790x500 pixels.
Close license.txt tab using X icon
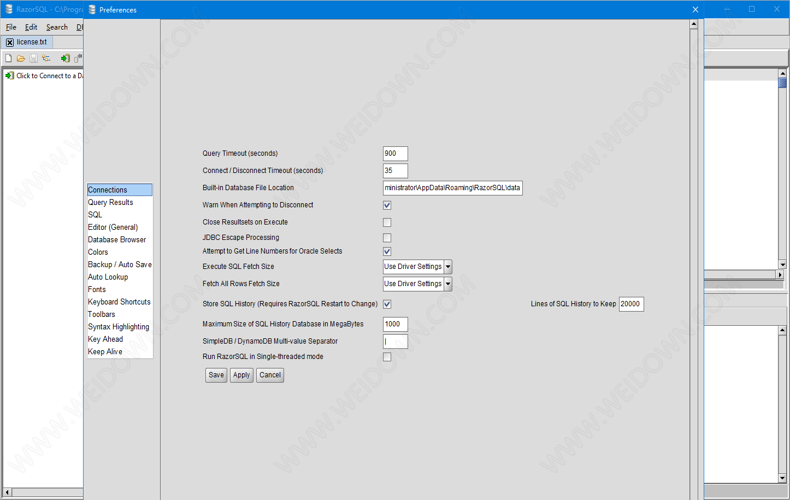tap(10, 42)
